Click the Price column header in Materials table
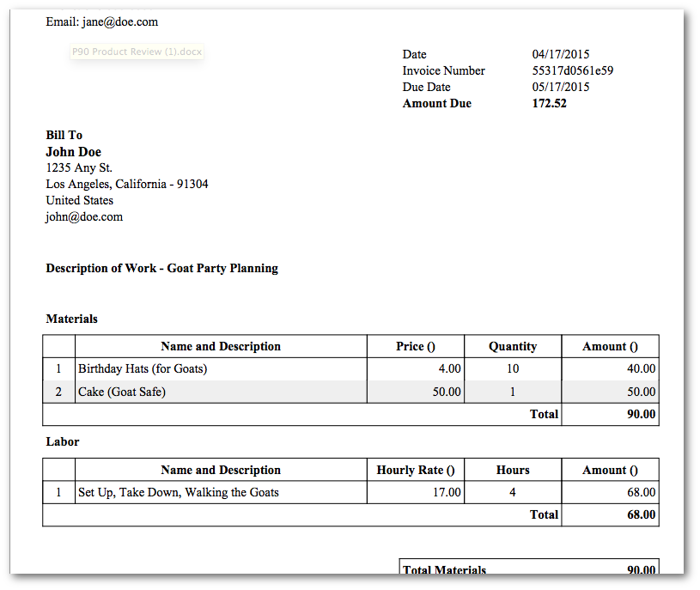Viewport: 700px width, 590px height. pos(415,346)
